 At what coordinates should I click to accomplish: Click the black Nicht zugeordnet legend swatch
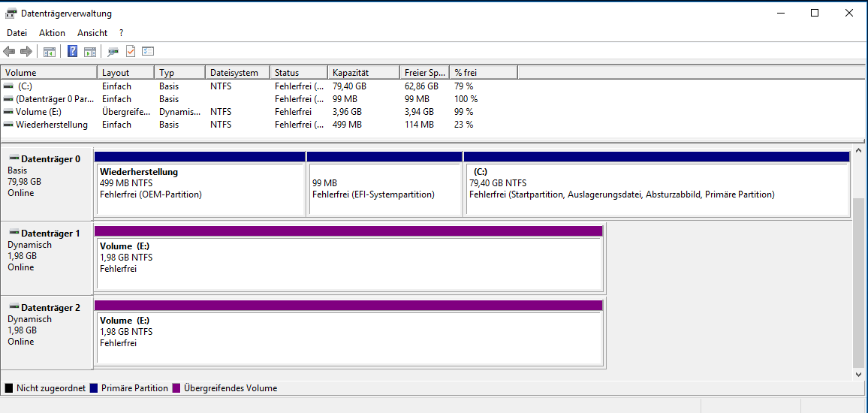click(8, 388)
